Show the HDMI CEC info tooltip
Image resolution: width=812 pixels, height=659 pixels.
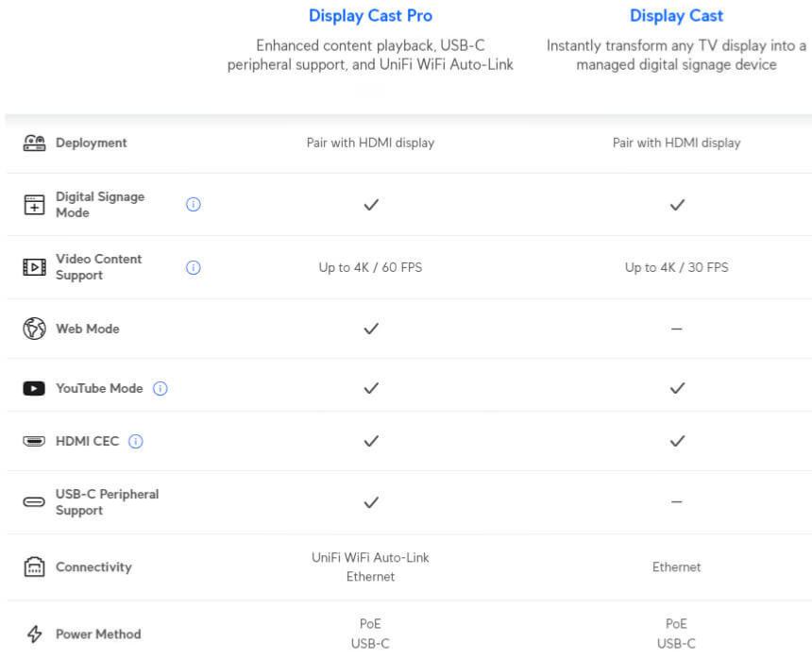tap(136, 441)
